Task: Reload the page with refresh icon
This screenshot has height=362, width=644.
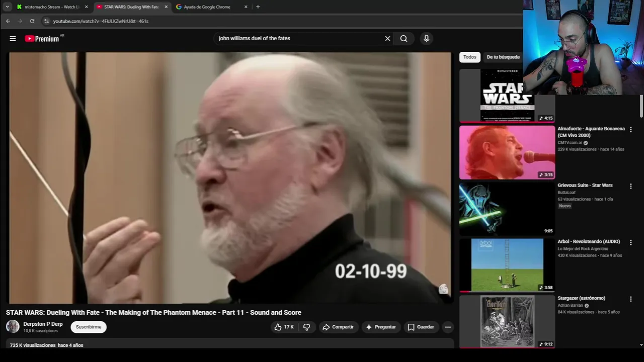Action: tap(32, 21)
